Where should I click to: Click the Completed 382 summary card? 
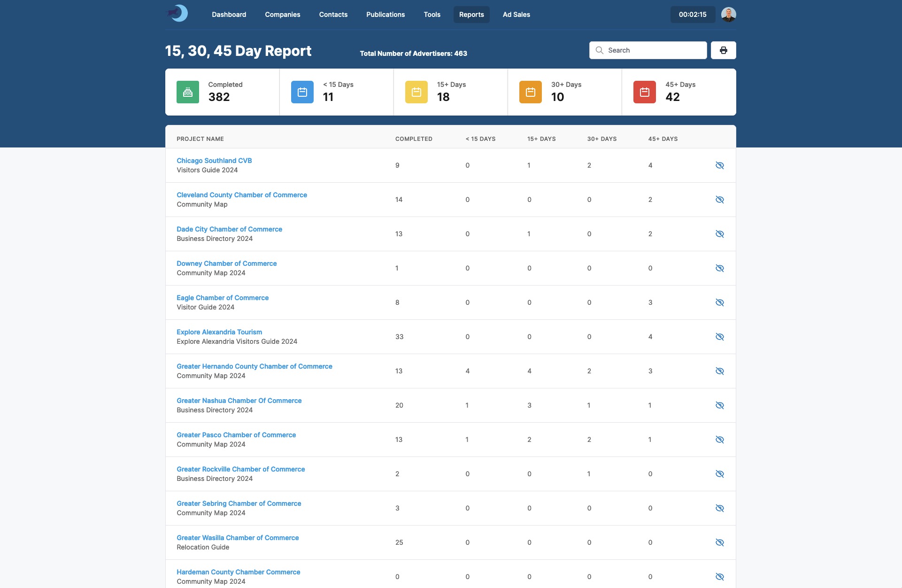pos(222,92)
